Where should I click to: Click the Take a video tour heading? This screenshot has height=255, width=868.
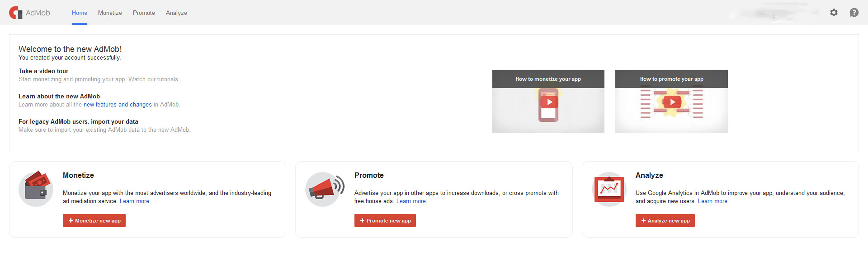(43, 71)
